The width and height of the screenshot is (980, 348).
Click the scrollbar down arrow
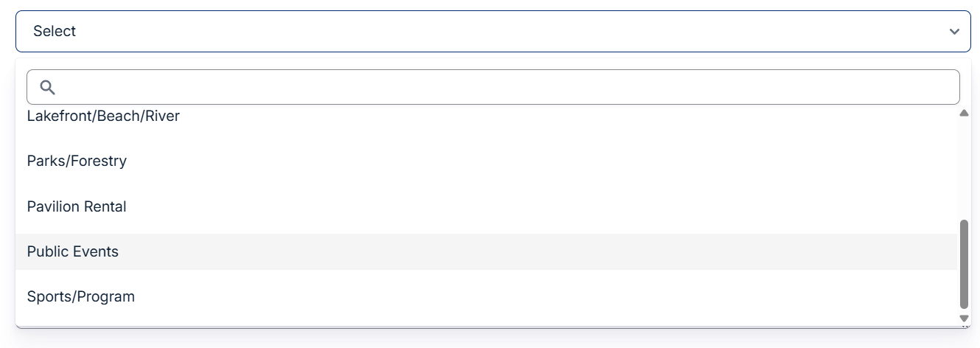(964, 318)
